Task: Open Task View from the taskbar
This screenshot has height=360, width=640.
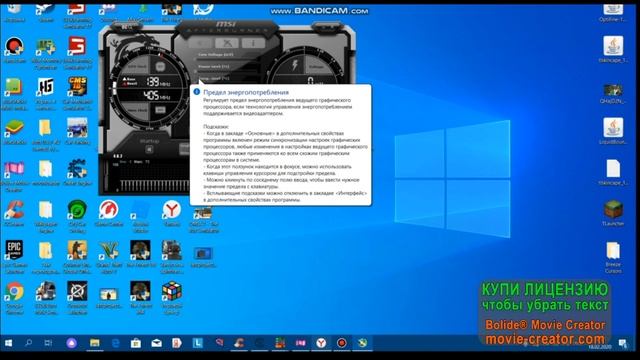Action: pos(49,343)
